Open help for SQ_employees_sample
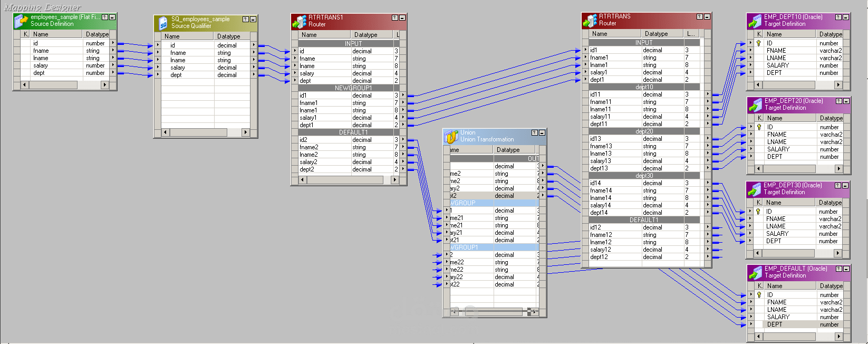 pyautogui.click(x=245, y=19)
